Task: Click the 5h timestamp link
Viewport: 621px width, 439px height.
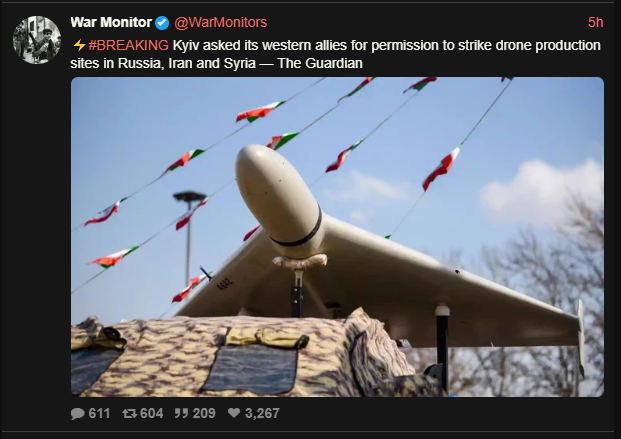Action: 595,22
